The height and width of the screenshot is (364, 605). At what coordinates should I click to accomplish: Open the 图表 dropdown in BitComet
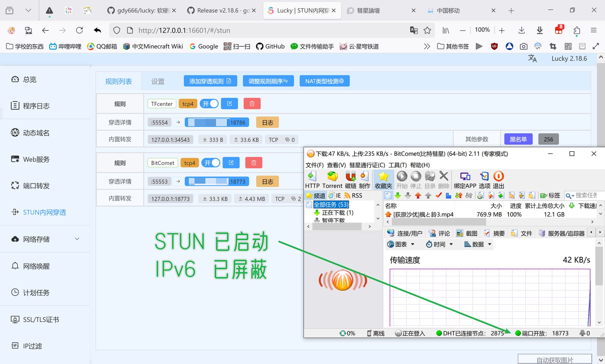(401, 244)
